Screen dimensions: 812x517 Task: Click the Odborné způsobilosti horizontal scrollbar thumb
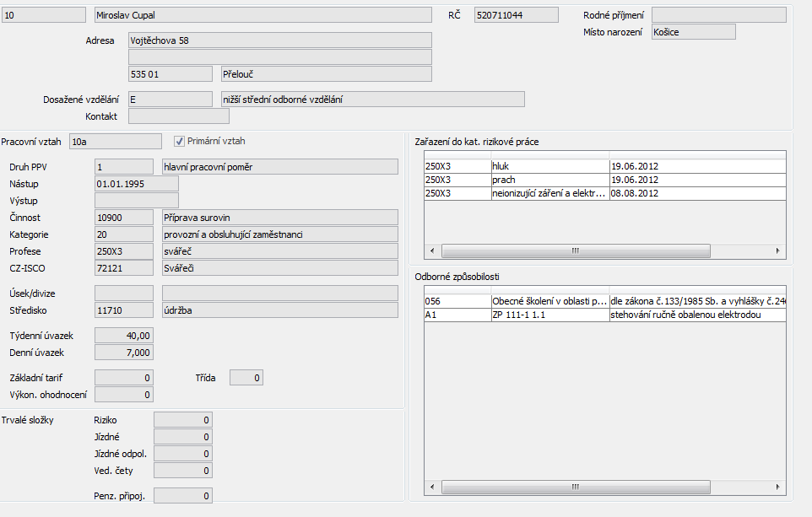[575, 487]
